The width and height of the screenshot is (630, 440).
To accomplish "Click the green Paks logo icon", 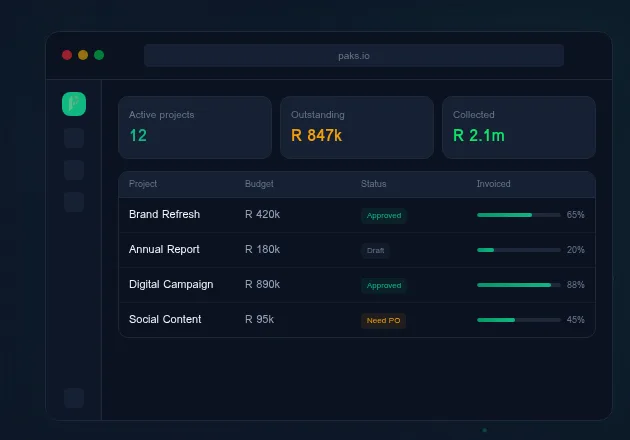I will click(74, 104).
